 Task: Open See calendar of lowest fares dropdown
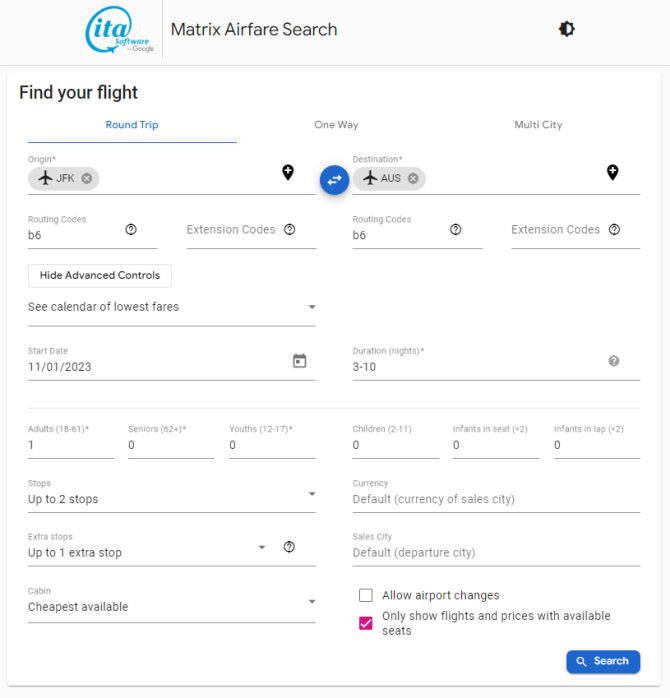(x=172, y=307)
